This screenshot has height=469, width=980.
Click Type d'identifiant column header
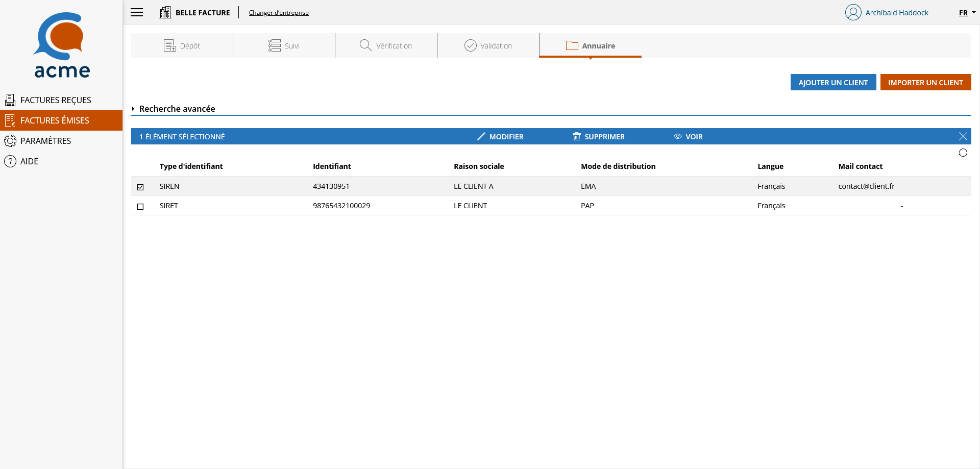coord(191,166)
